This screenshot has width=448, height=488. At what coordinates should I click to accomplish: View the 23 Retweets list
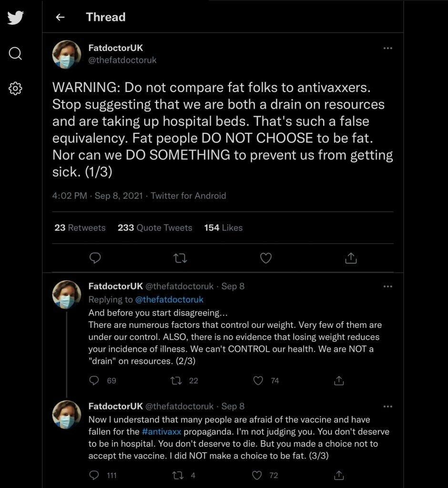pos(80,228)
